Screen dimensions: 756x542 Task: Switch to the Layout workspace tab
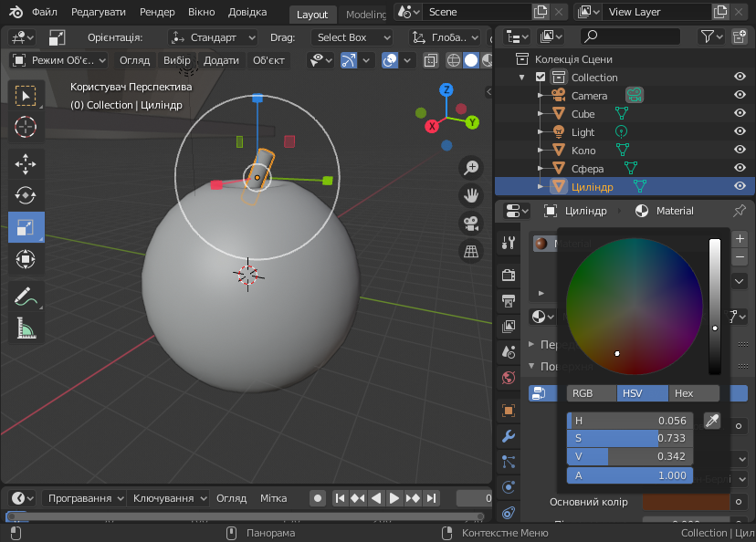pos(312,15)
